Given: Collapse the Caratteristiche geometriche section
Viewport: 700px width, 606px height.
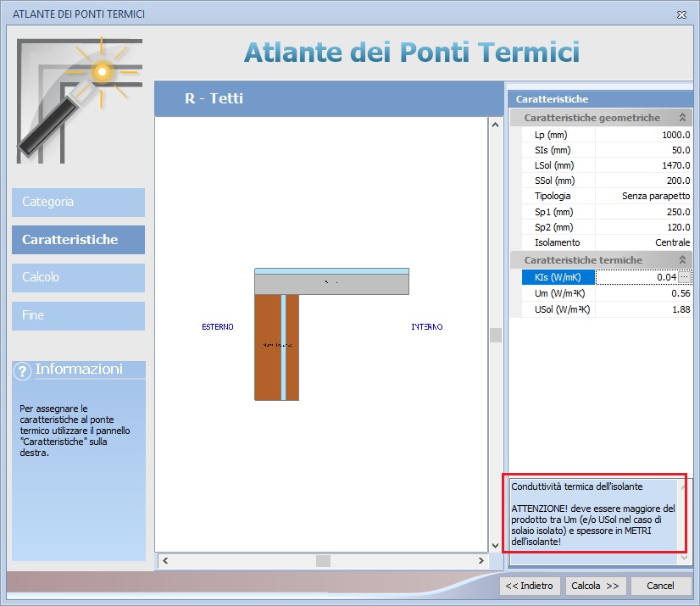Looking at the screenshot, I should tap(682, 119).
